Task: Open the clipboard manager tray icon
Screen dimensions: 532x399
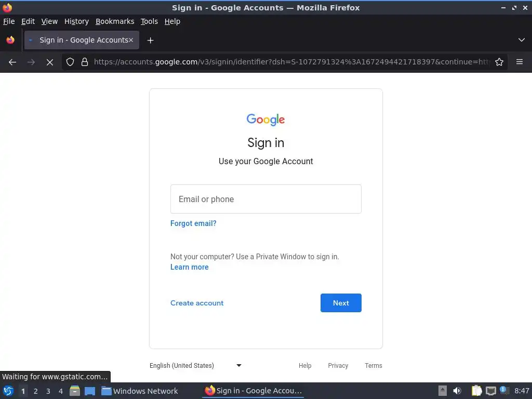Action: 476,391
